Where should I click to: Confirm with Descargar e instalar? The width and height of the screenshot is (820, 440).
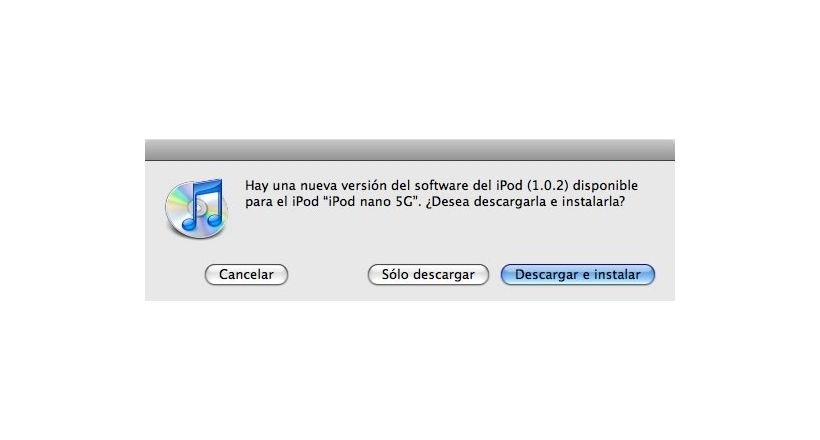pos(578,275)
